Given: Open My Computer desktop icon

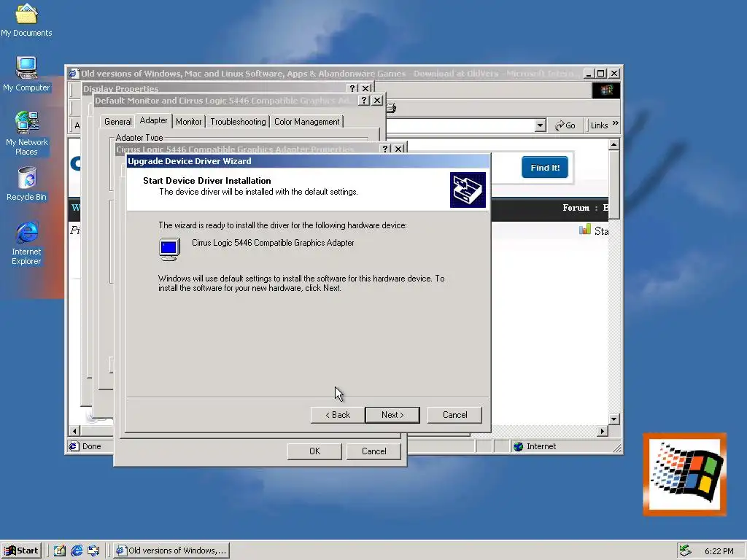Looking at the screenshot, I should (26, 74).
